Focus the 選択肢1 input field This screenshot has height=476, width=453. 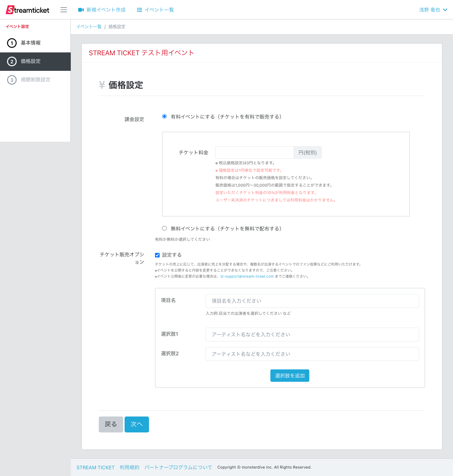point(312,334)
